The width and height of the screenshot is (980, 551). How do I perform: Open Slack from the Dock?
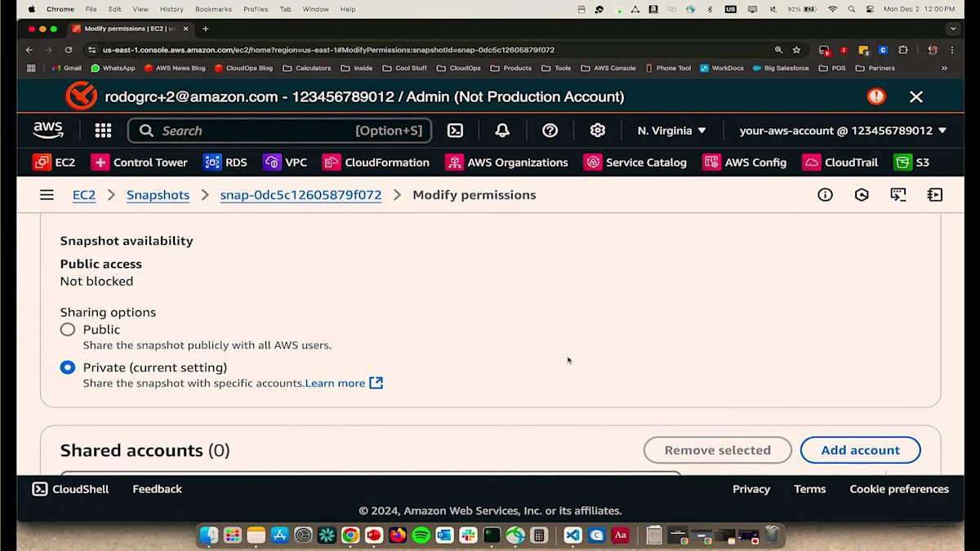(x=468, y=535)
